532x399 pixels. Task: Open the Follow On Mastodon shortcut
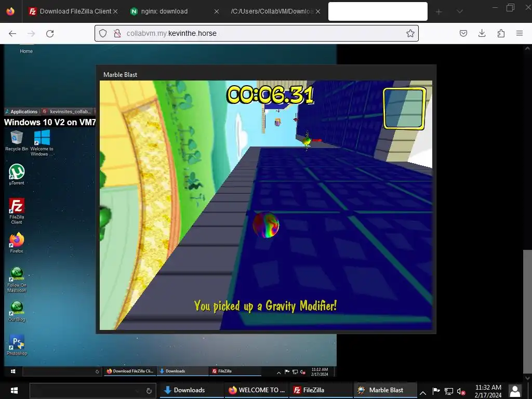pos(17,280)
